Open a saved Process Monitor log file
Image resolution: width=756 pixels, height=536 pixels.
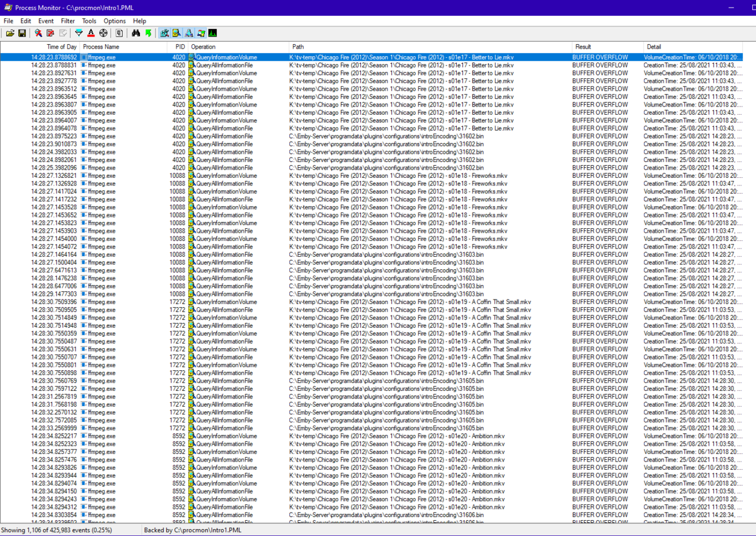[x=10, y=33]
